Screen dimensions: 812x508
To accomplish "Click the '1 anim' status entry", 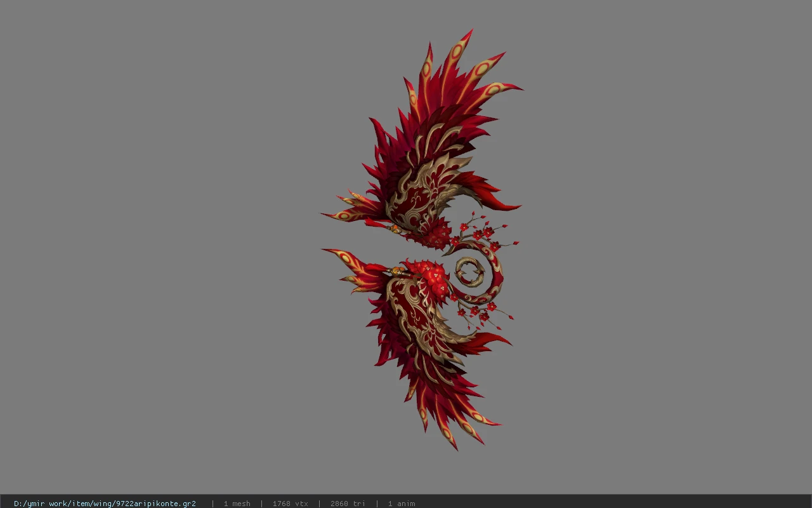I will pos(402,504).
